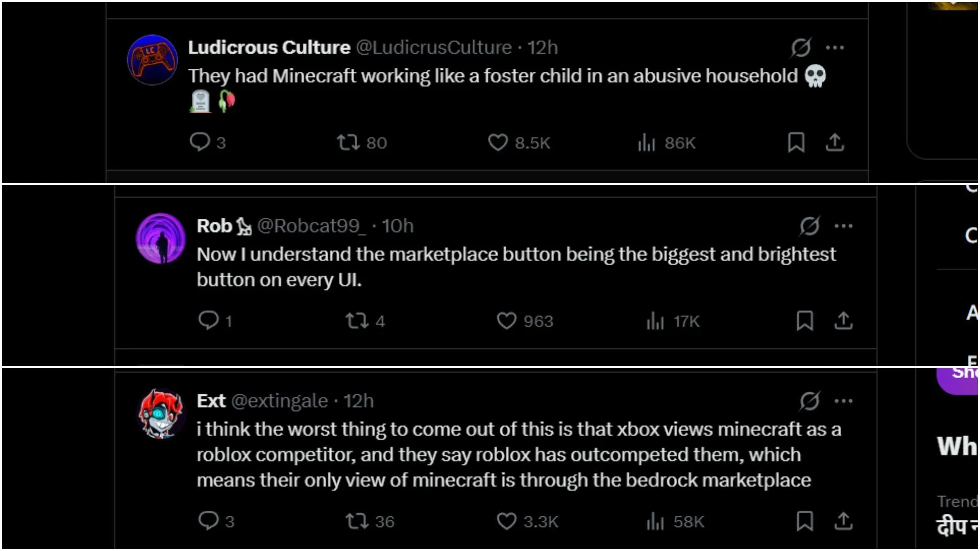
Task: Share the Ludicrous Culture tweet
Action: coord(835,142)
